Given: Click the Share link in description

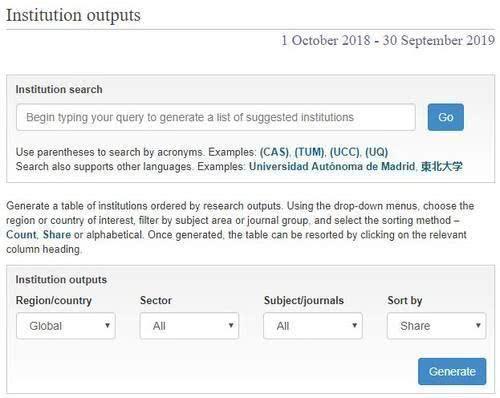Looking at the screenshot, I should click(57, 235).
